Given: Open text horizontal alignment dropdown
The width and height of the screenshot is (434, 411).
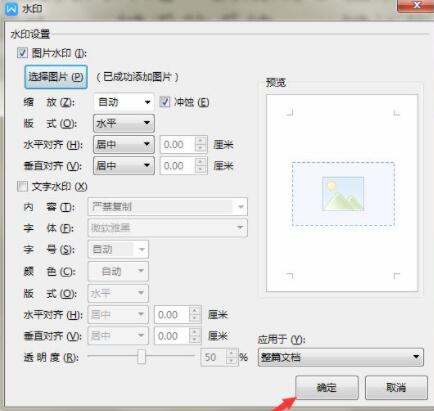Looking at the screenshot, I should tap(118, 314).
